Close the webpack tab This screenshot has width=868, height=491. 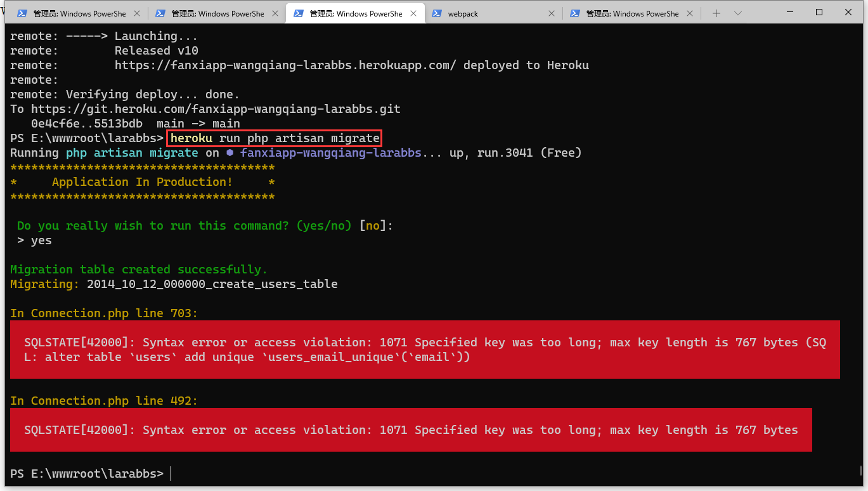click(551, 13)
